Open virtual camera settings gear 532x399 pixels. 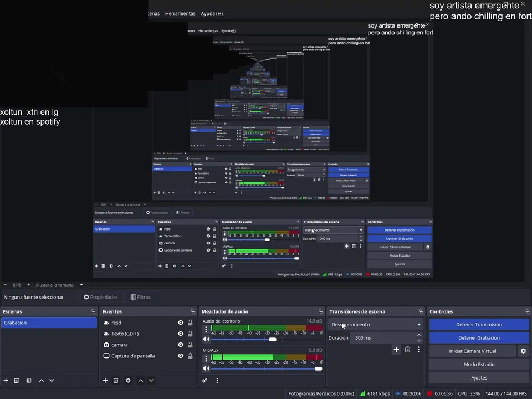(524, 351)
